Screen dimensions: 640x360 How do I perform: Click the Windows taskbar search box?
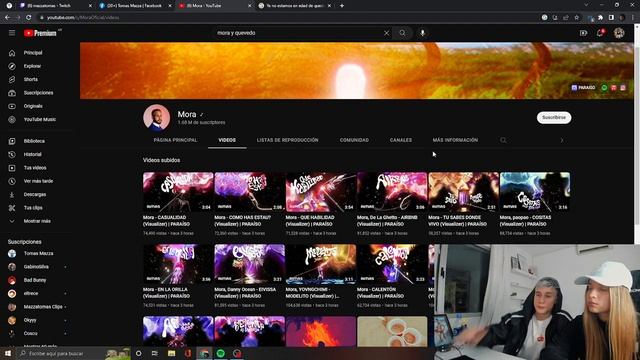[73, 353]
